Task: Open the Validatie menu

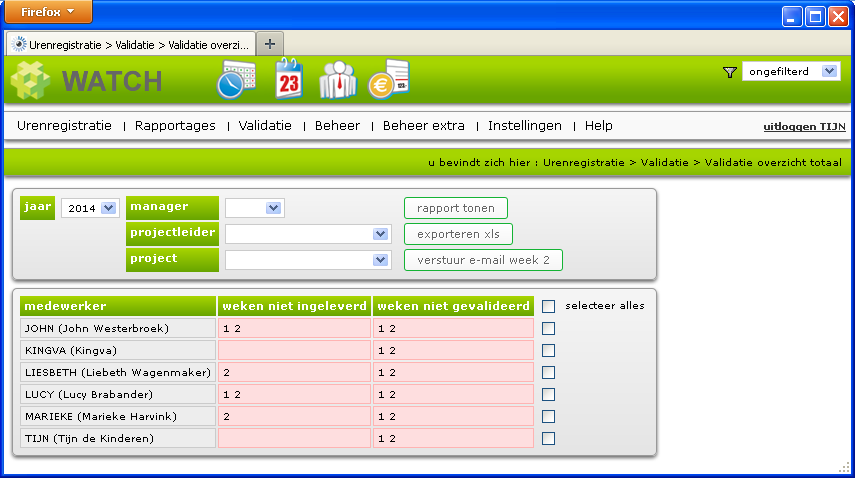Action: tap(265, 126)
